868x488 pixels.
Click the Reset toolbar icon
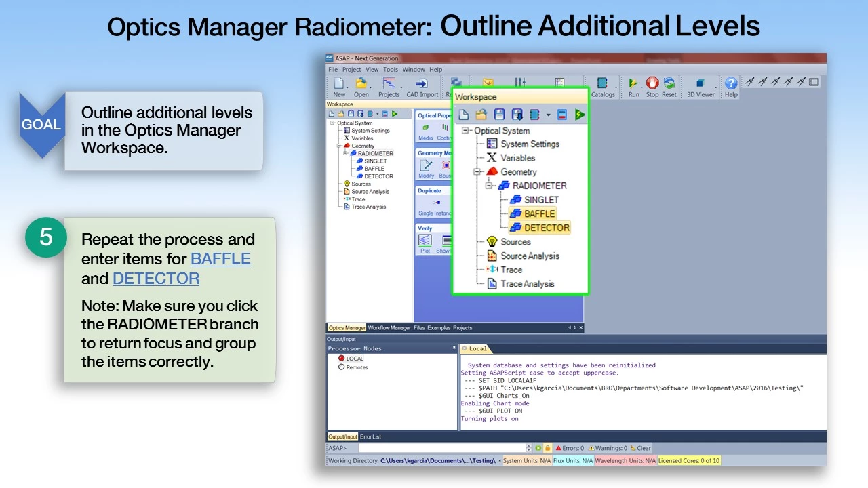click(669, 84)
